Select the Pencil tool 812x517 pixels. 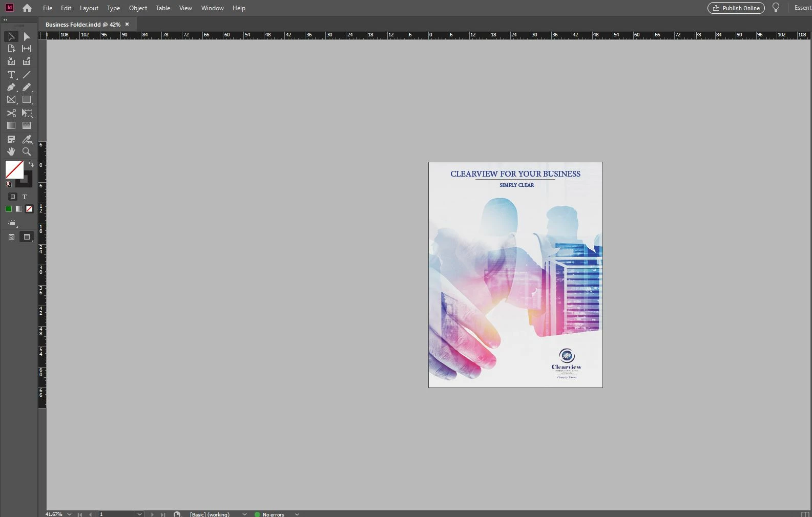[27, 88]
